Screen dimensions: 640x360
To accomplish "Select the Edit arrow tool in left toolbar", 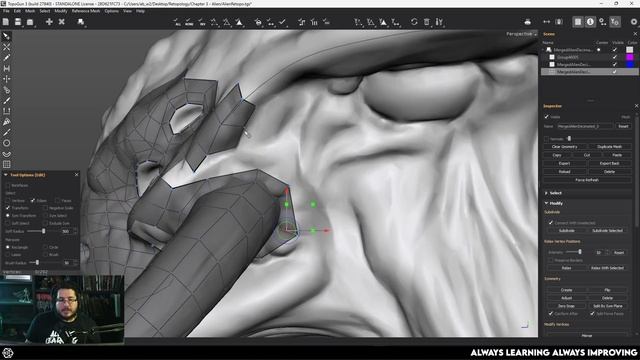I will (x=7, y=36).
